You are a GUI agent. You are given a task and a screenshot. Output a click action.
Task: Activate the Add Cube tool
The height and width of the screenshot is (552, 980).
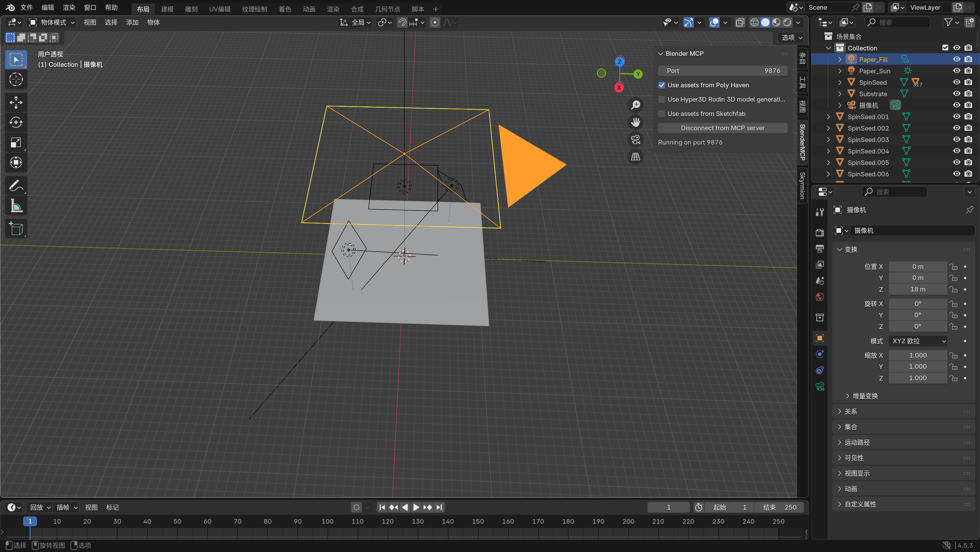15,228
